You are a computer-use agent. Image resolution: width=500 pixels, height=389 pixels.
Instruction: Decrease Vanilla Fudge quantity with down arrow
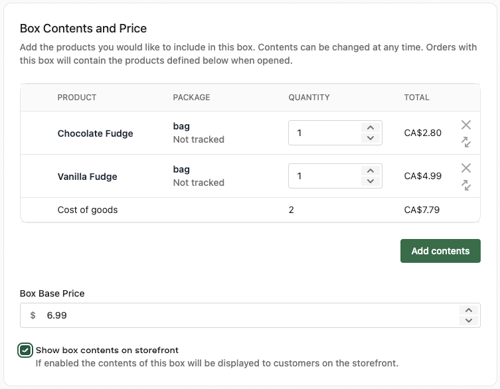(370, 181)
